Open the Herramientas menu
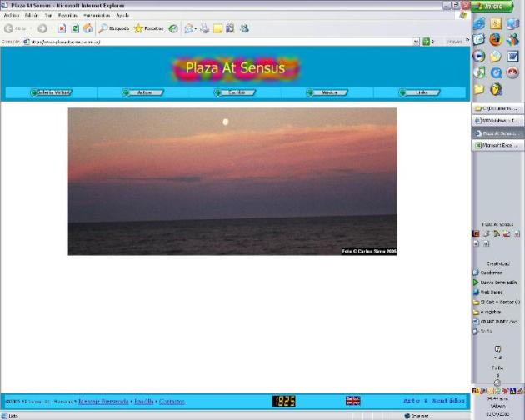This screenshot has width=525, height=420. pos(97,15)
